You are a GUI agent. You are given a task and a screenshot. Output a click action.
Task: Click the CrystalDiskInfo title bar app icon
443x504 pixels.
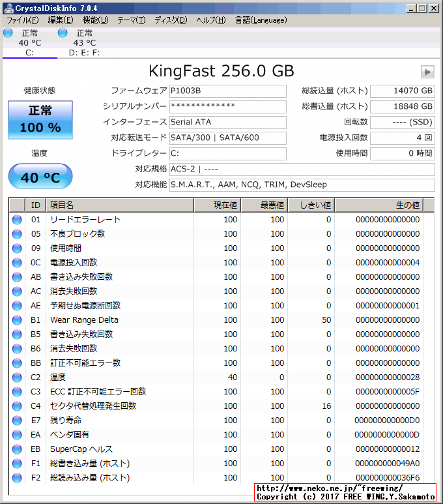tap(9, 8)
